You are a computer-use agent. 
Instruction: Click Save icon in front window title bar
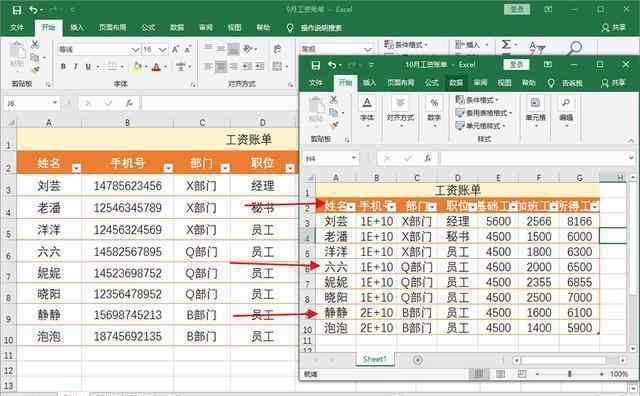tap(316, 65)
